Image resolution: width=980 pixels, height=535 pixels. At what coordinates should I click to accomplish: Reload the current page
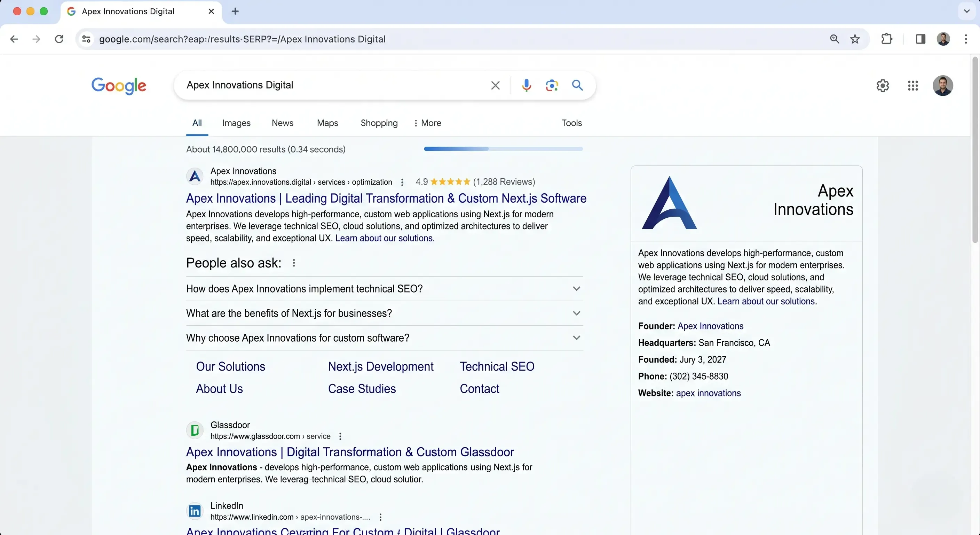click(59, 39)
